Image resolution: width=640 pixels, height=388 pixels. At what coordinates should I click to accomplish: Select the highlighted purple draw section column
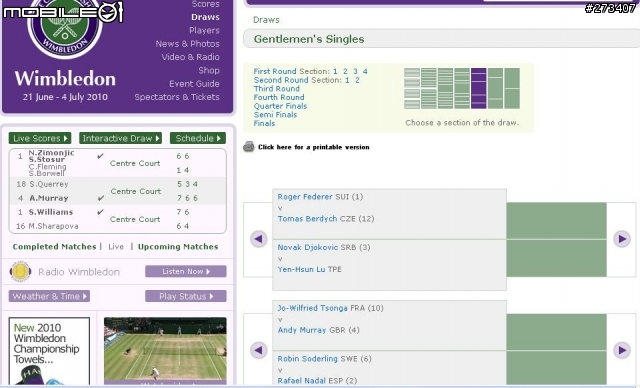(478, 89)
